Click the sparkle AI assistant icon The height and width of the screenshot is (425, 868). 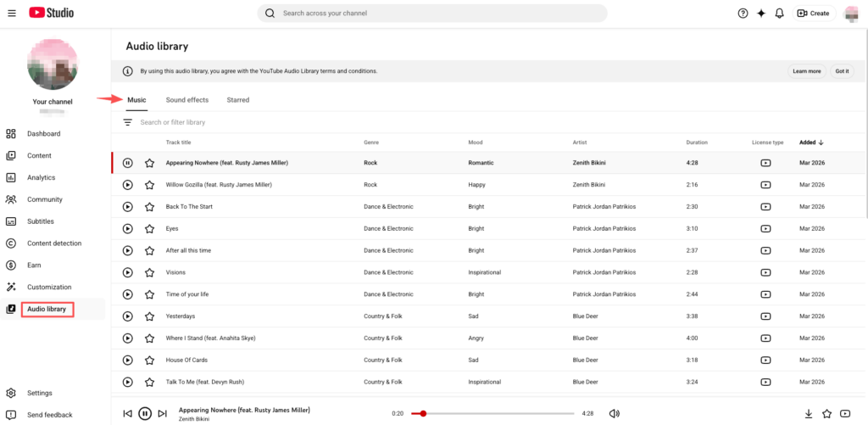pyautogui.click(x=761, y=14)
